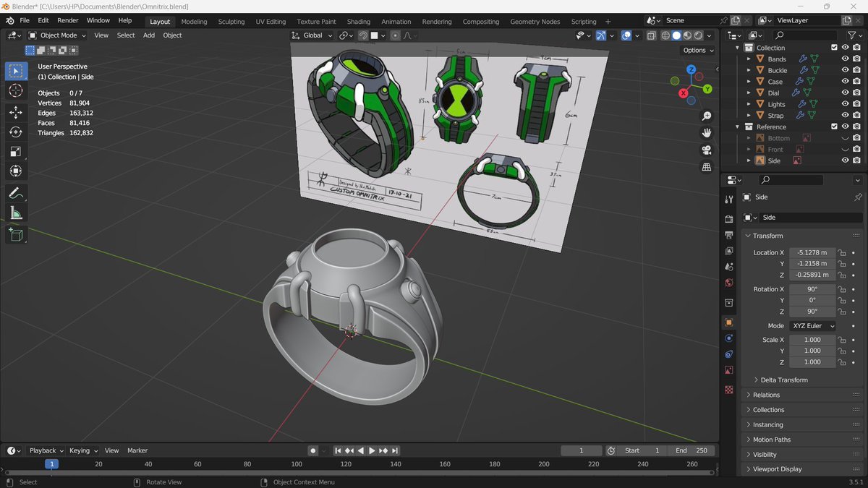Switch to rendered viewport shading
Screen dimensions: 868x488
[x=698, y=35]
